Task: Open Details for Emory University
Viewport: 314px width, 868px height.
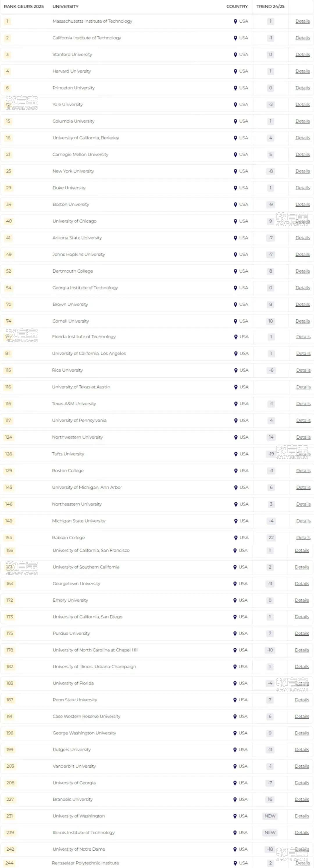Action: point(302,600)
